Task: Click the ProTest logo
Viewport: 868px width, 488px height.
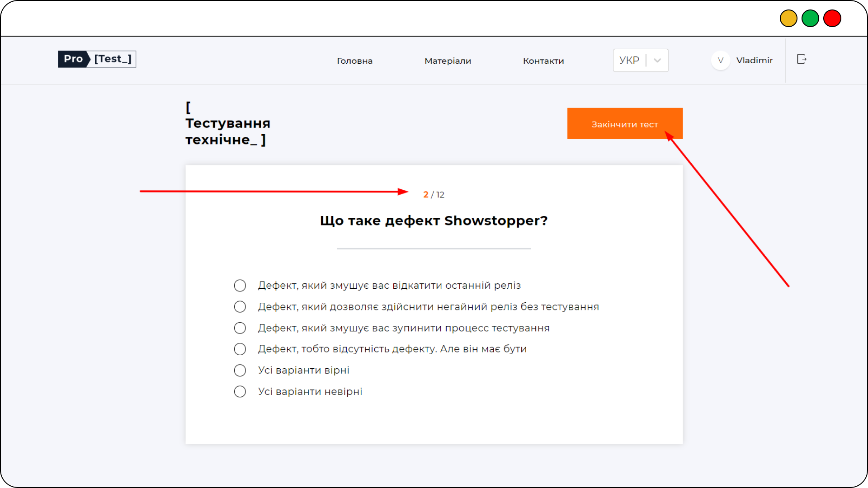Action: point(97,59)
